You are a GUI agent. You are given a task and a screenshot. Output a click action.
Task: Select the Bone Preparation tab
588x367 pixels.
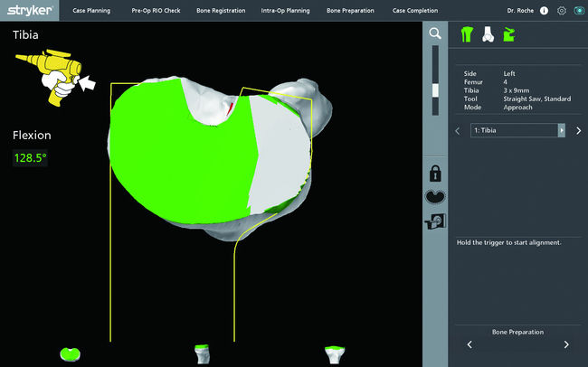click(350, 11)
